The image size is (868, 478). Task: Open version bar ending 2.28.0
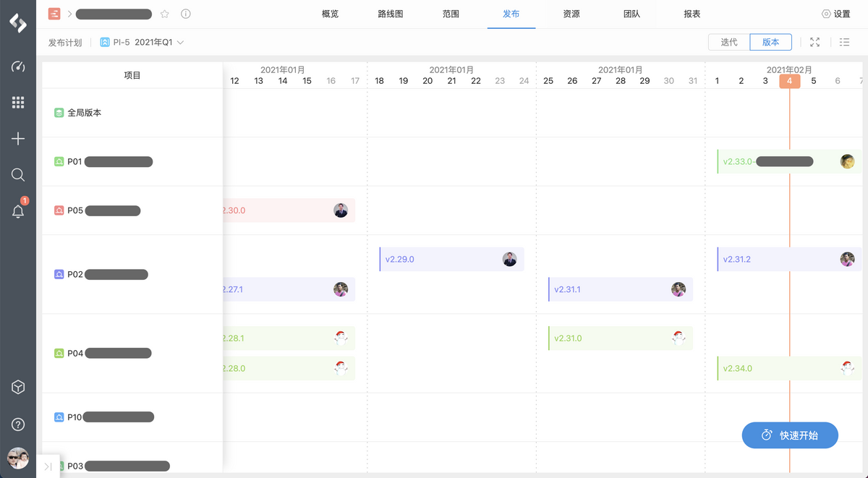289,368
